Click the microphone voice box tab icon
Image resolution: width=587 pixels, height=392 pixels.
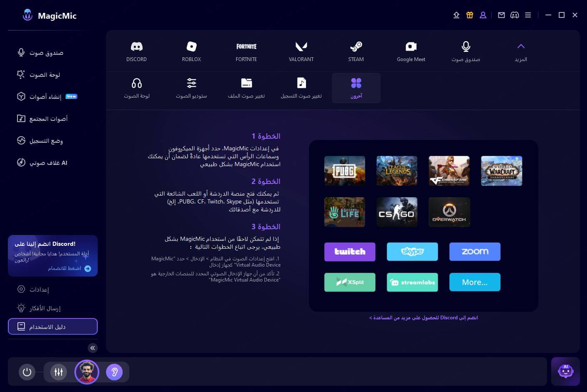pyautogui.click(x=466, y=51)
